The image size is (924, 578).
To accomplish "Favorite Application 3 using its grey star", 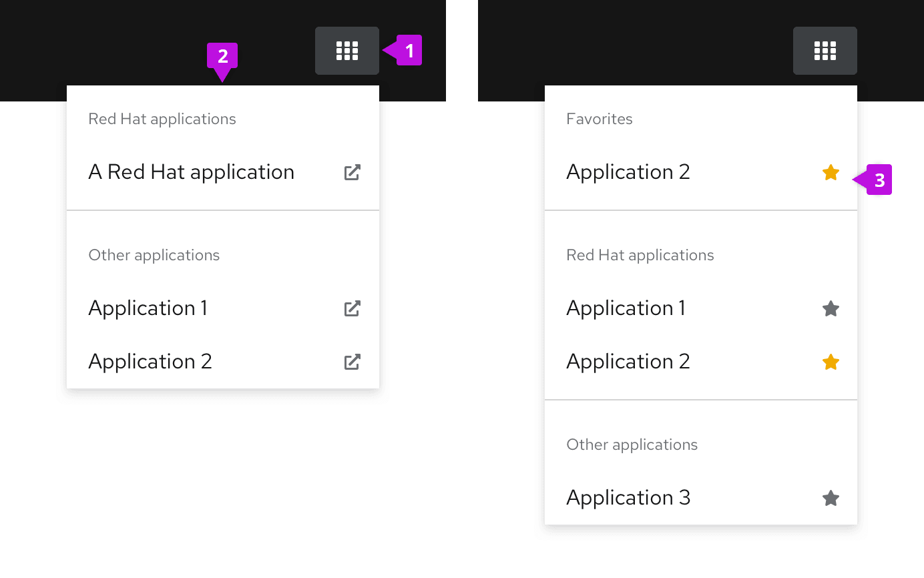I will (x=831, y=498).
